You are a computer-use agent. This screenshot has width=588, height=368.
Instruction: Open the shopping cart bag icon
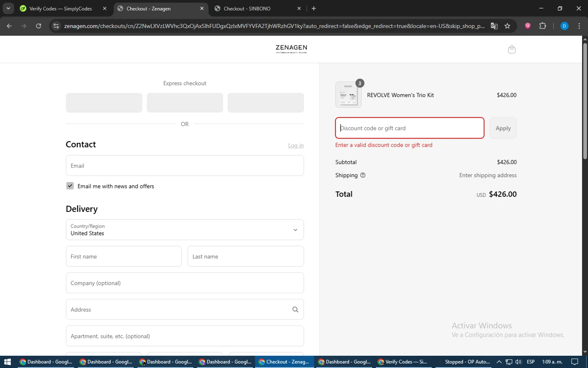click(x=512, y=49)
